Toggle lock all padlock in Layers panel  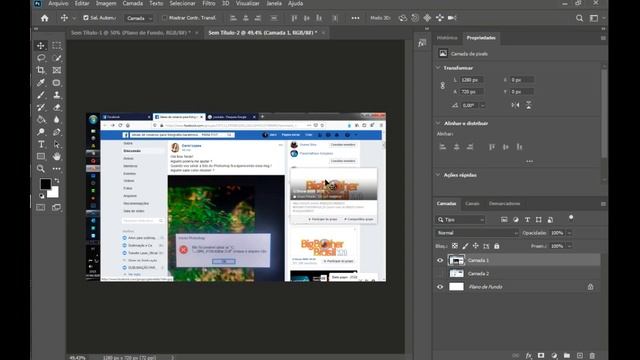pos(497,246)
